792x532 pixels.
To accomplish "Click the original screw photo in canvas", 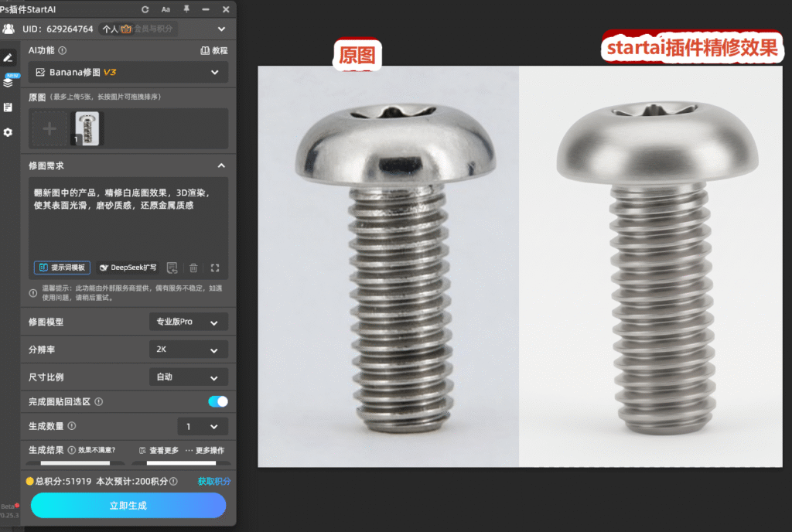I will 388,266.
